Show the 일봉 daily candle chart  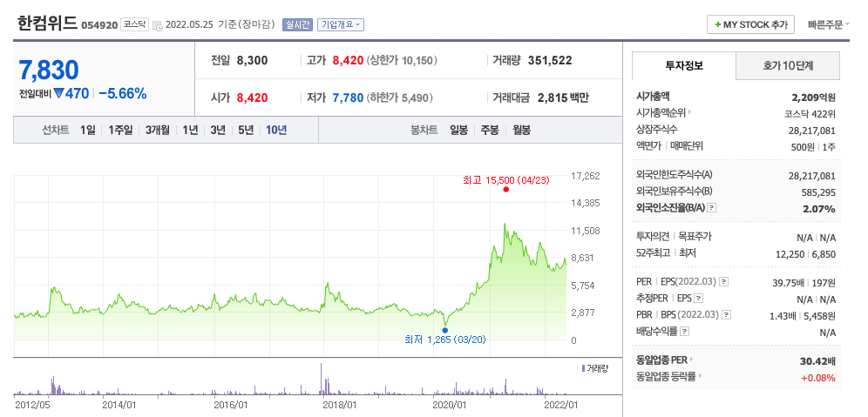click(459, 131)
